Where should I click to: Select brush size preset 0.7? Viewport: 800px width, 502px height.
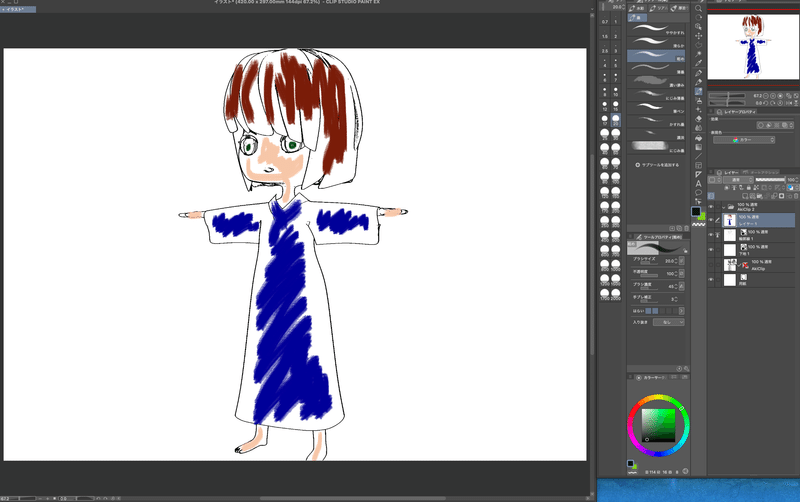(x=605, y=19)
